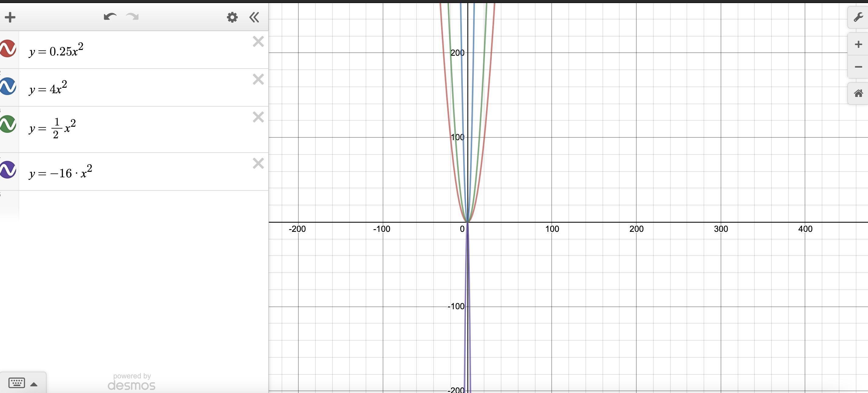Zoom in on the graph
The image size is (868, 393).
[858, 44]
